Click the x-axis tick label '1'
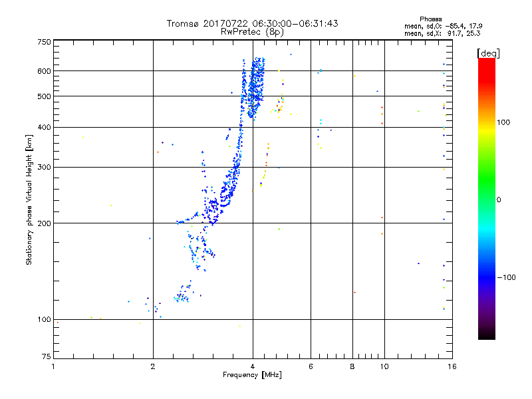The image size is (532, 399). tap(53, 366)
